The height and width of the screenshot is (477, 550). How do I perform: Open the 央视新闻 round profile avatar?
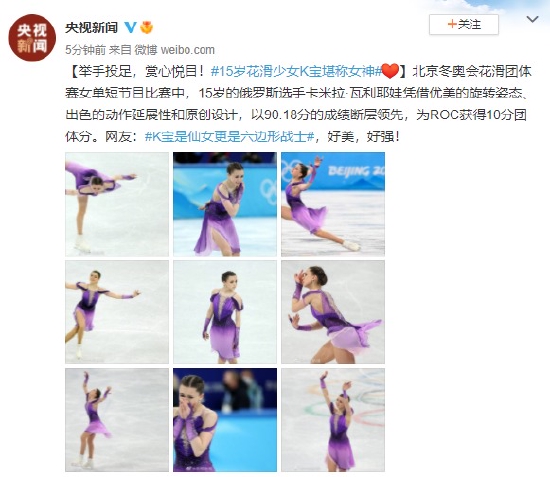[32, 38]
